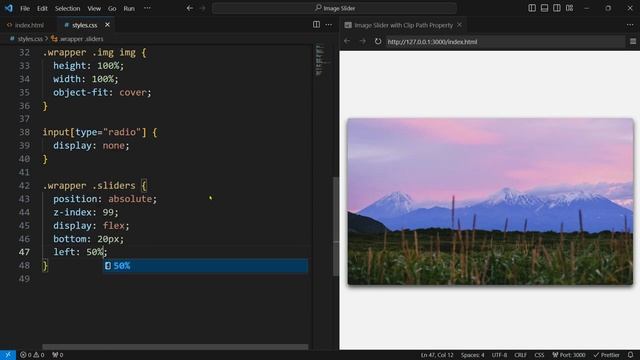640x360 pixels.
Task: Click the 'z-index: 99;' code line
Action: pyautogui.click(x=86, y=212)
